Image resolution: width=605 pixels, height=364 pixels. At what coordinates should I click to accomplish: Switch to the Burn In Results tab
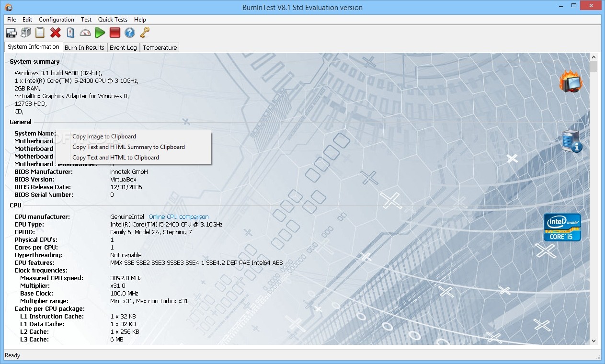(84, 47)
